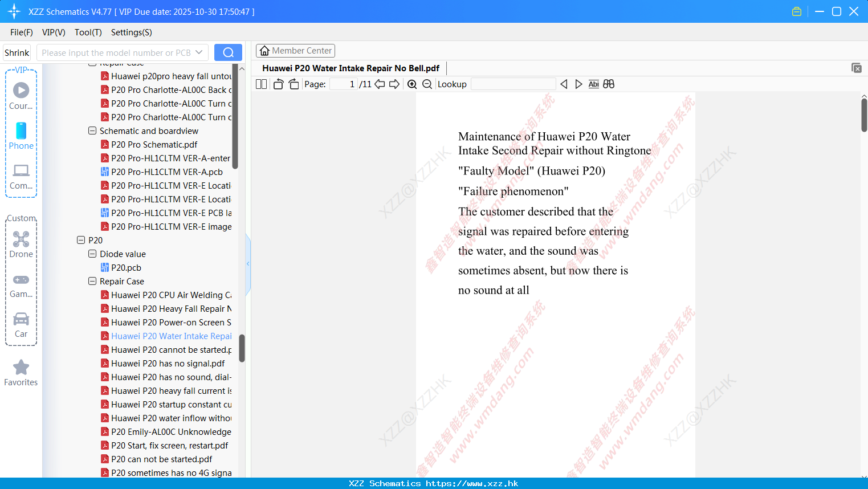The width and height of the screenshot is (868, 489).
Task: Collapse the Schematic and boardview folder
Action: coord(92,131)
